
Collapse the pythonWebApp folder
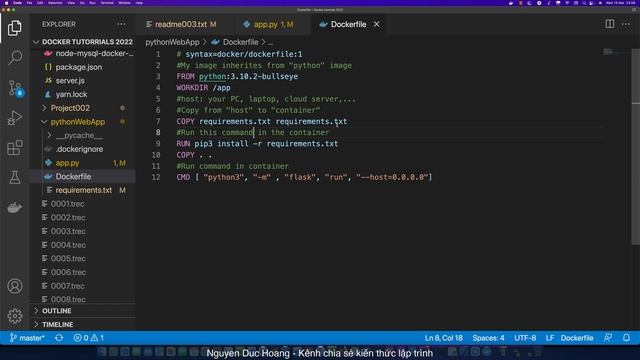point(83,122)
